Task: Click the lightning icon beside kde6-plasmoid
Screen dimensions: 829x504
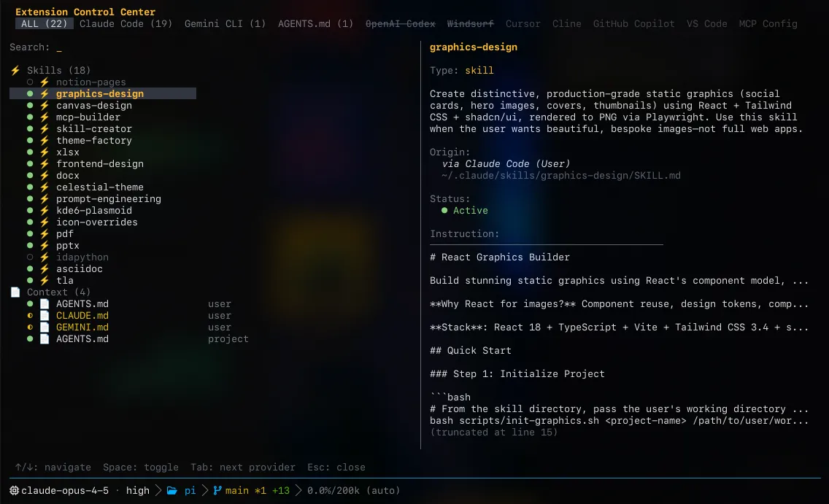Action: (x=45, y=210)
